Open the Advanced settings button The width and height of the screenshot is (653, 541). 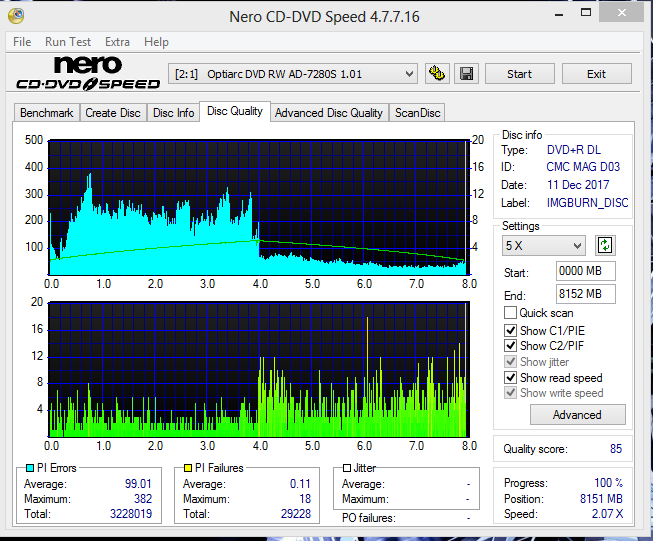coord(577,414)
